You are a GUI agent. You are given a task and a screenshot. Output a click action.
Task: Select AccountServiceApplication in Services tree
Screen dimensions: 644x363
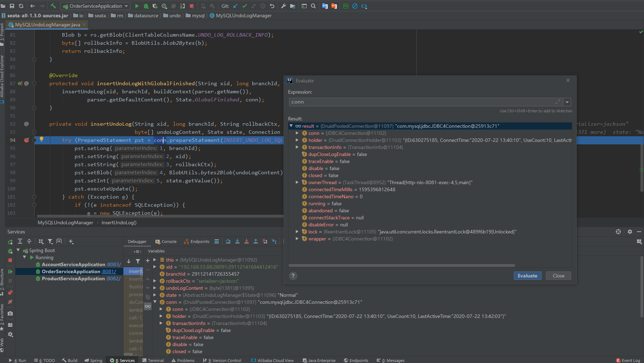(74, 264)
